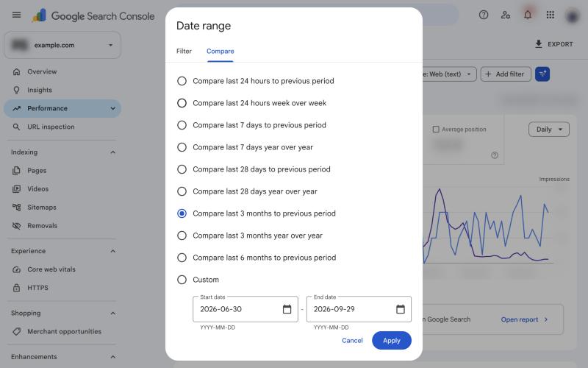Viewport: 588px width, 368px height.
Task: Select the Custom date range radio
Action: click(x=182, y=280)
